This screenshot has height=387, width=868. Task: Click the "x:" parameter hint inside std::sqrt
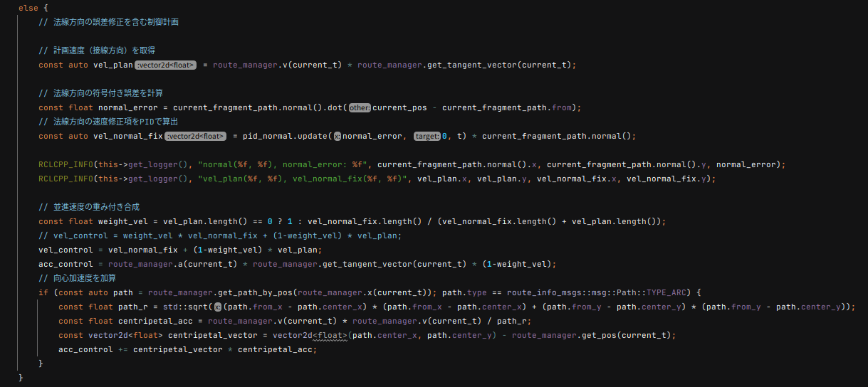[x=218, y=307]
